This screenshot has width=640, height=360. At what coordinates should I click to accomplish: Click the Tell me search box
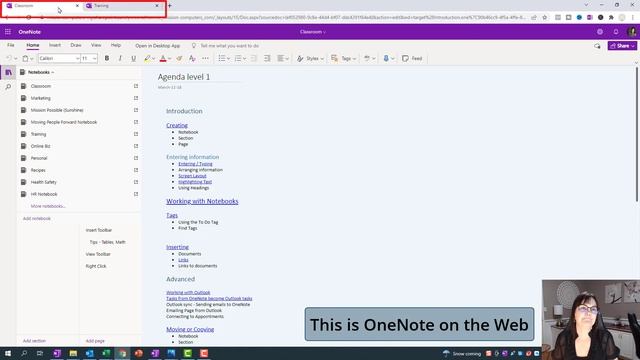pos(225,46)
